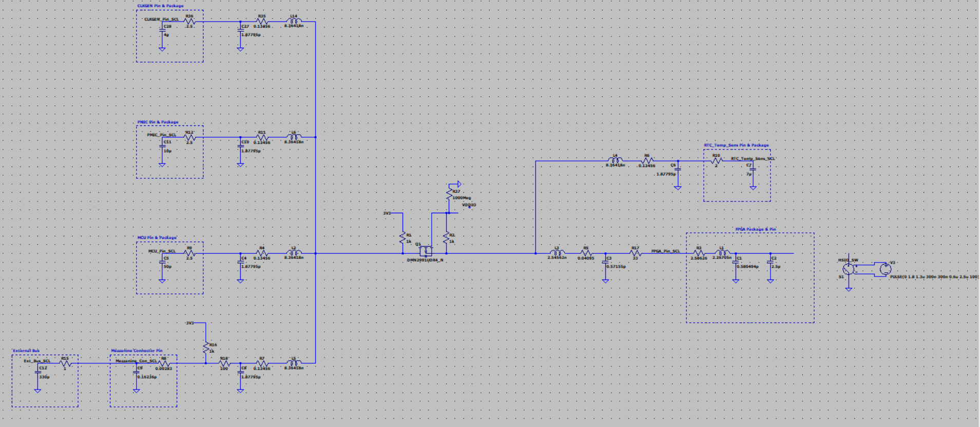
Task: Select pull-up resistor R1
Action: pyautogui.click(x=402, y=237)
